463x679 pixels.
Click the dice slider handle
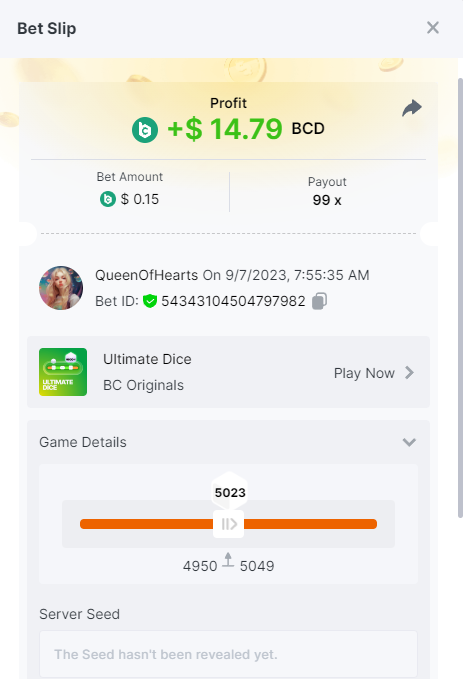click(x=228, y=524)
